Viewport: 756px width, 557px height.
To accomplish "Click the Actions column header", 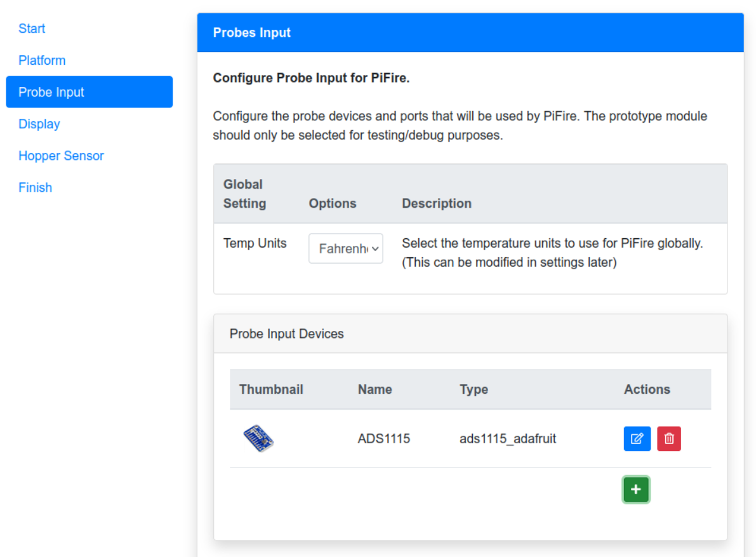I will pos(647,389).
